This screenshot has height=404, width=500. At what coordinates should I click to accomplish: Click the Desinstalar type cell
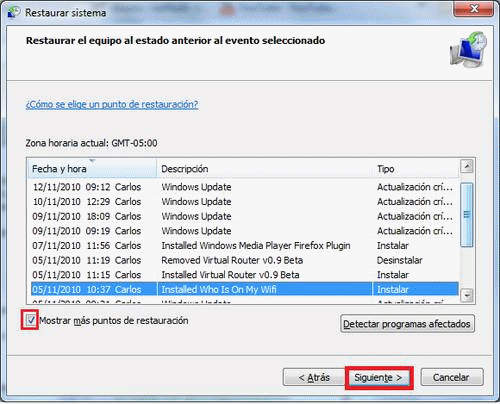[x=399, y=260]
